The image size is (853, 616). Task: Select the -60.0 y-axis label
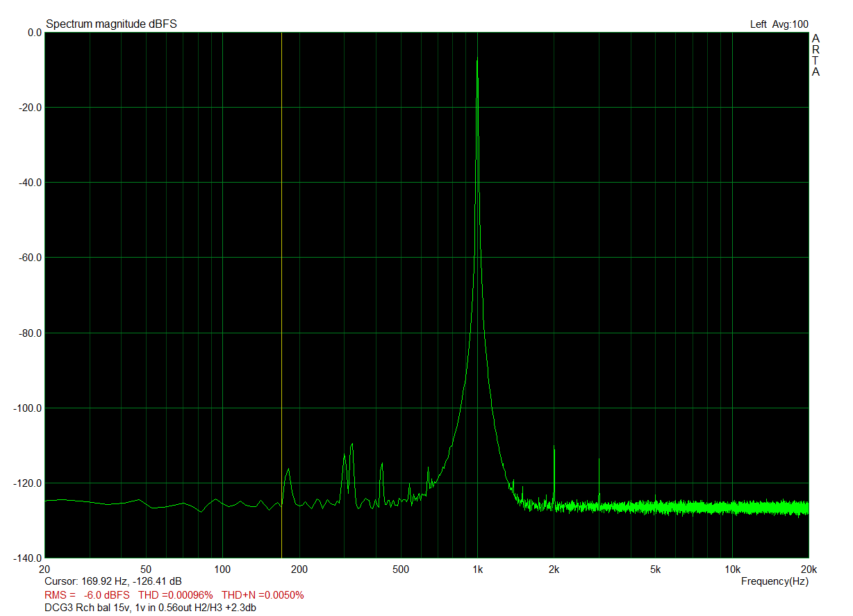pos(29,258)
